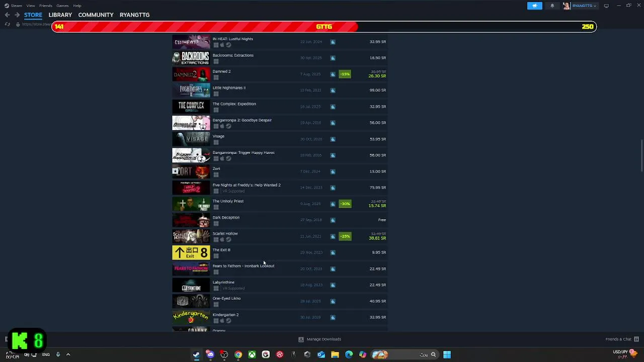The width and height of the screenshot is (644, 362).
Task: Open Xbox app from the taskbar
Action: coord(252,354)
